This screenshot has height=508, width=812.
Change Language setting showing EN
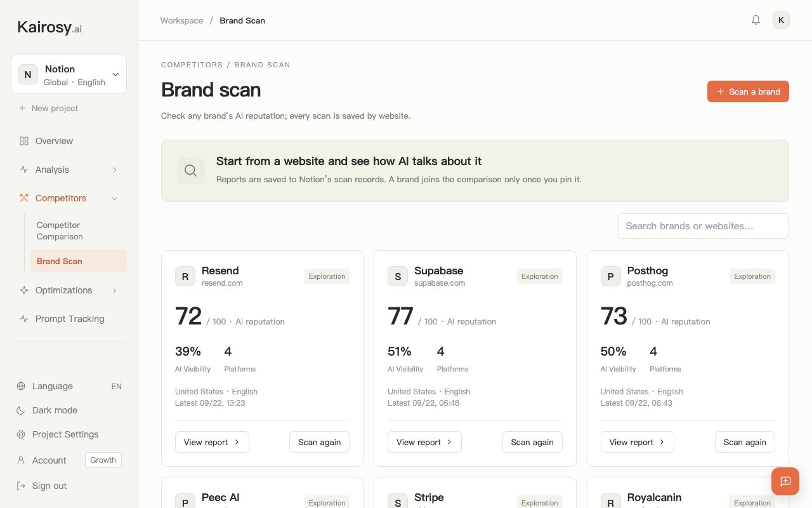click(69, 386)
